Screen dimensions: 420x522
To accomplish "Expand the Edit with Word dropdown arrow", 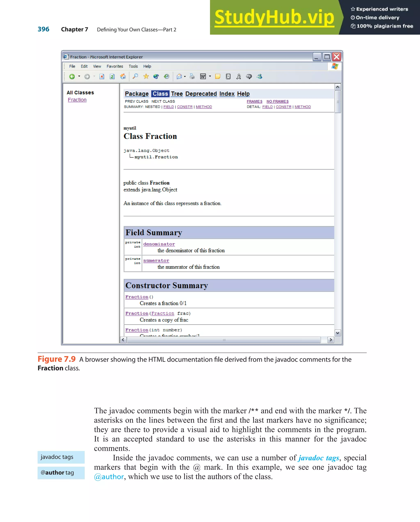I will pyautogui.click(x=210, y=77).
